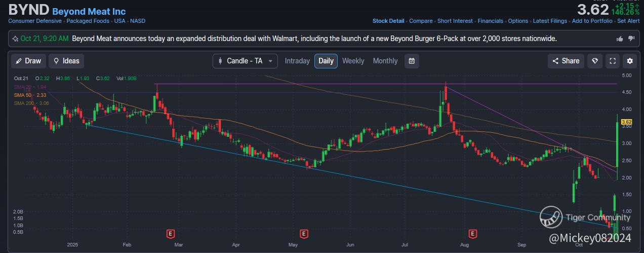
Task: Open chart settings gear
Action: 630,61
